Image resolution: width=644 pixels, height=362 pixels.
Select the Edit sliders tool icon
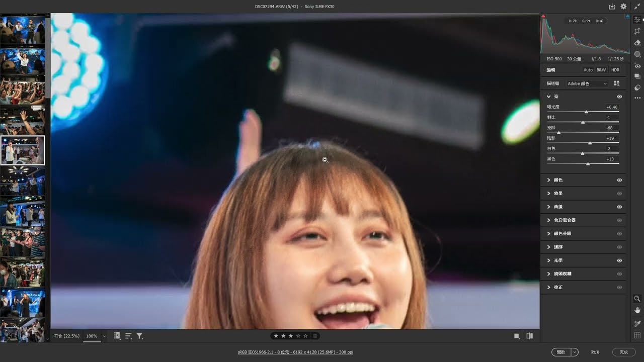click(637, 20)
